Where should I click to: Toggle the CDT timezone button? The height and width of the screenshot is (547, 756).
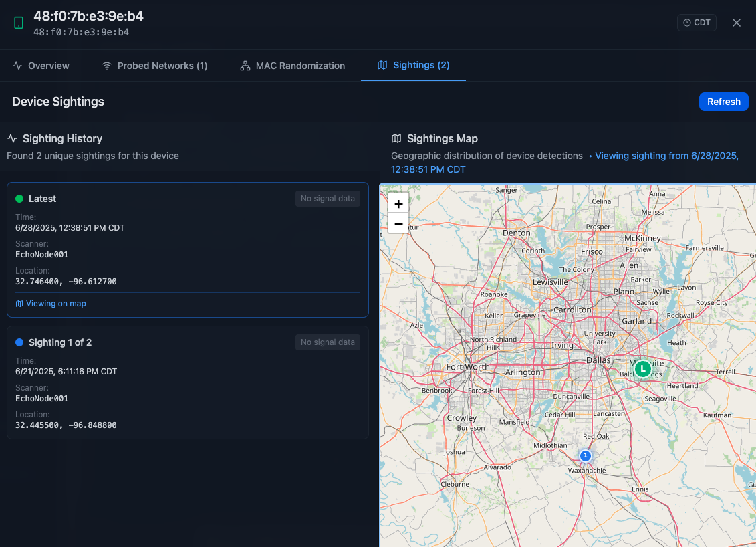697,23
